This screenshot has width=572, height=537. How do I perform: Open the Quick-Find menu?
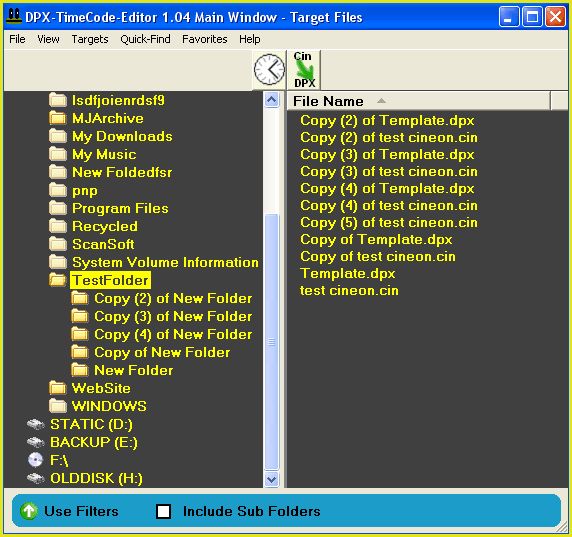pyautogui.click(x=145, y=39)
